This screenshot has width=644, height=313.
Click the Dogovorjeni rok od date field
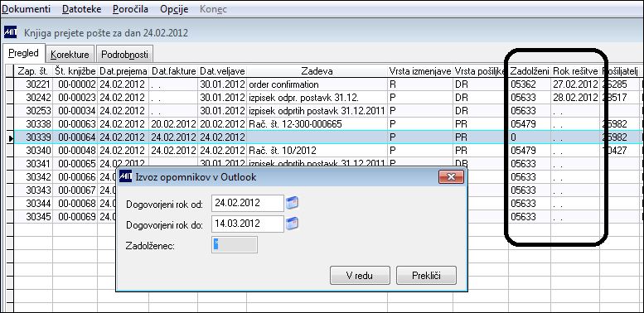pyautogui.click(x=248, y=203)
